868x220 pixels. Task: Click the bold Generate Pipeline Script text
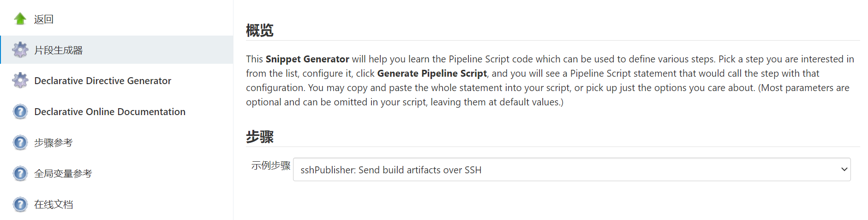[x=432, y=73]
